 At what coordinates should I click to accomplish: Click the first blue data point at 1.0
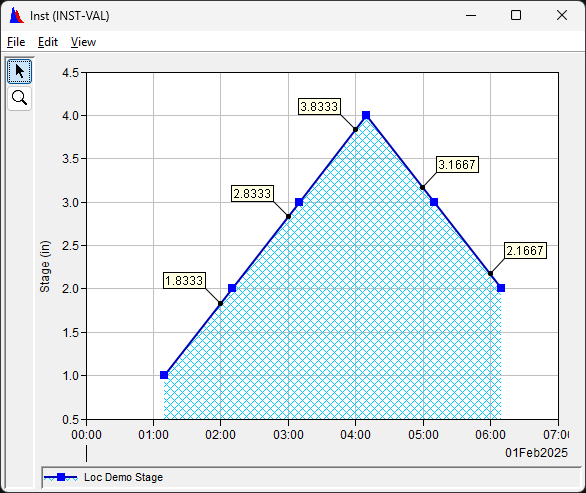point(164,375)
